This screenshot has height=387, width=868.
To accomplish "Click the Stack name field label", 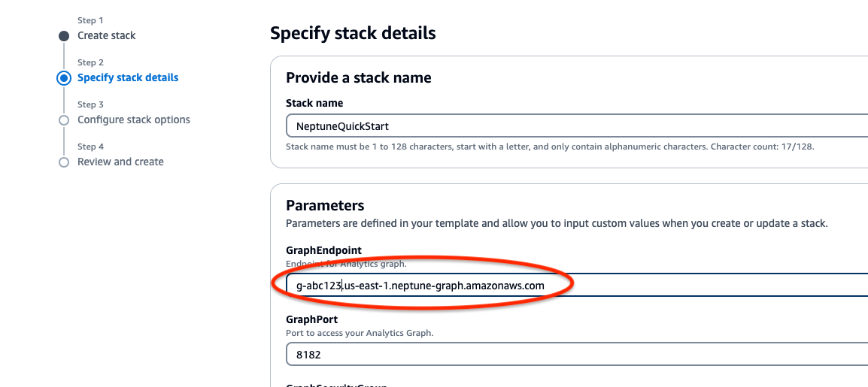I will click(314, 104).
